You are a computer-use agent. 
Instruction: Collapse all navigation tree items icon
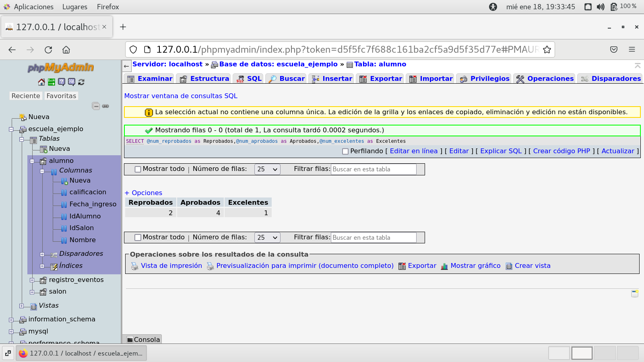click(x=96, y=106)
